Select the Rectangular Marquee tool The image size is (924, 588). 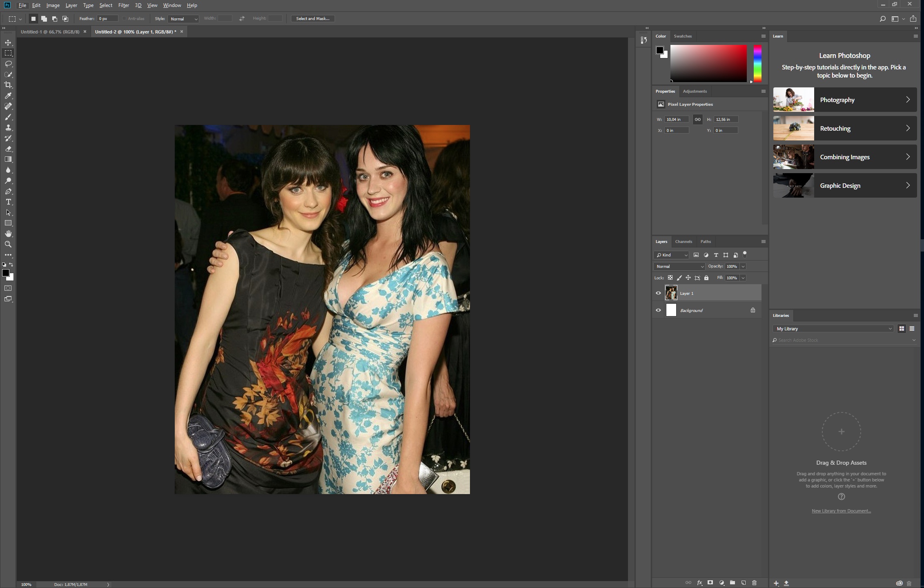[x=8, y=53]
